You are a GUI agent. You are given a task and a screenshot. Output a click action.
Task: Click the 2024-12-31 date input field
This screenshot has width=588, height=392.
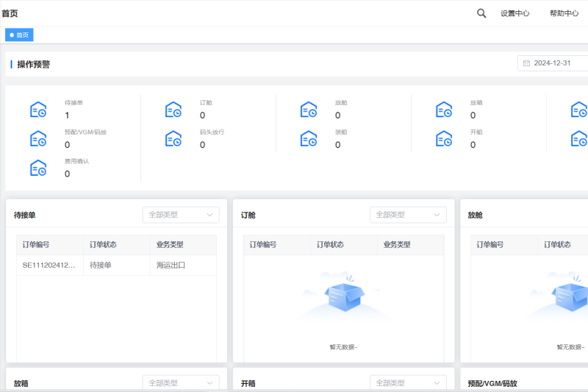555,63
